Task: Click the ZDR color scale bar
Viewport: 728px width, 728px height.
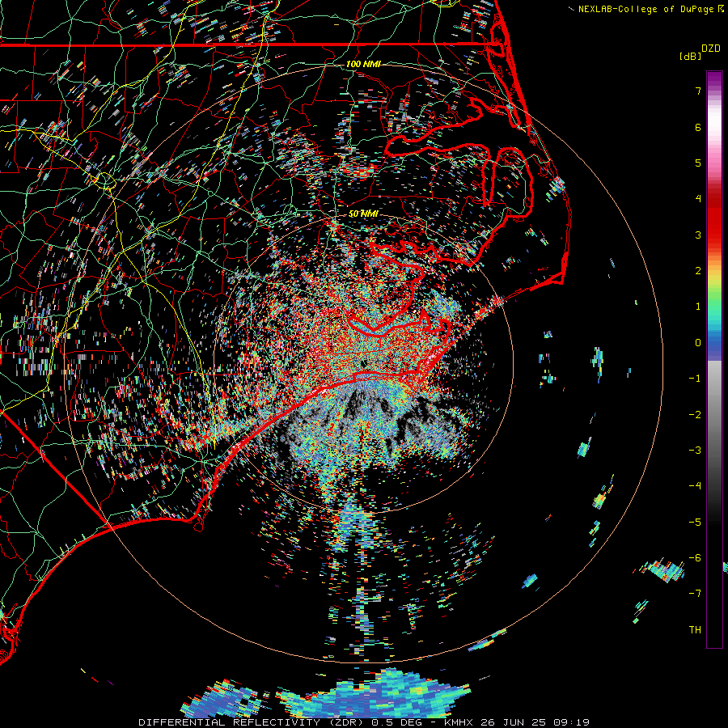Action: pos(714,359)
